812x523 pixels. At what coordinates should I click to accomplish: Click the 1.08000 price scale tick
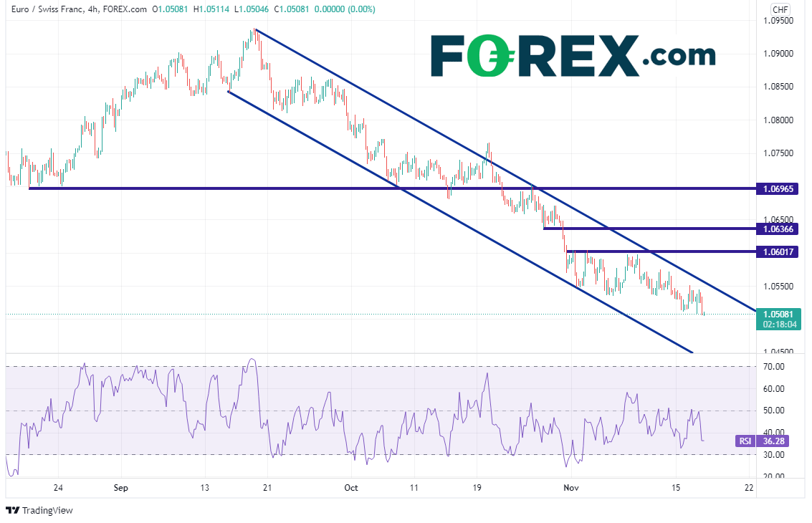pos(776,120)
